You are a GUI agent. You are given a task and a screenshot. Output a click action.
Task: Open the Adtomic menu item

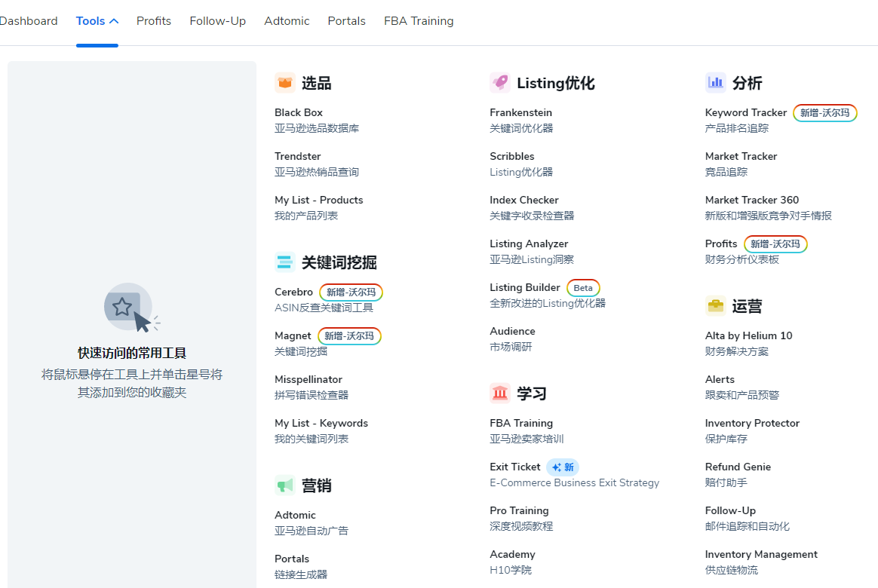[287, 20]
